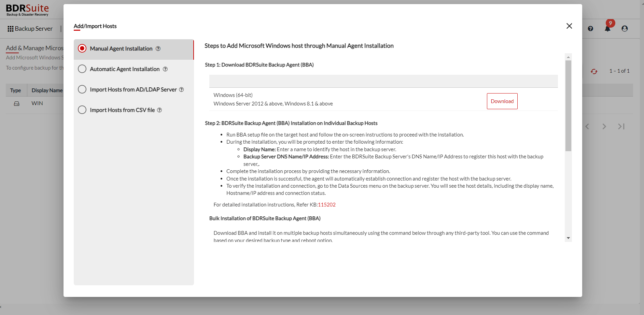Open the Add/Import Hosts tab
644x315 pixels.
pos(95,26)
